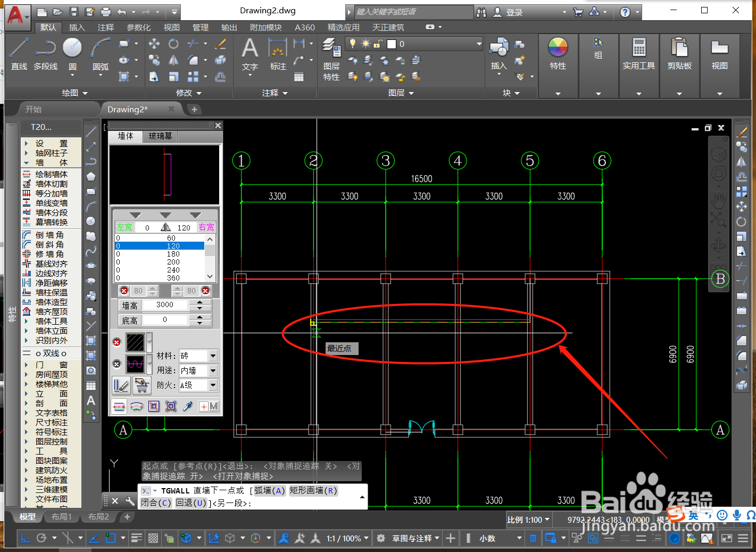Screen dimensions: 756x552
Task: Expand the 修改 modify panel
Action: 189,93
